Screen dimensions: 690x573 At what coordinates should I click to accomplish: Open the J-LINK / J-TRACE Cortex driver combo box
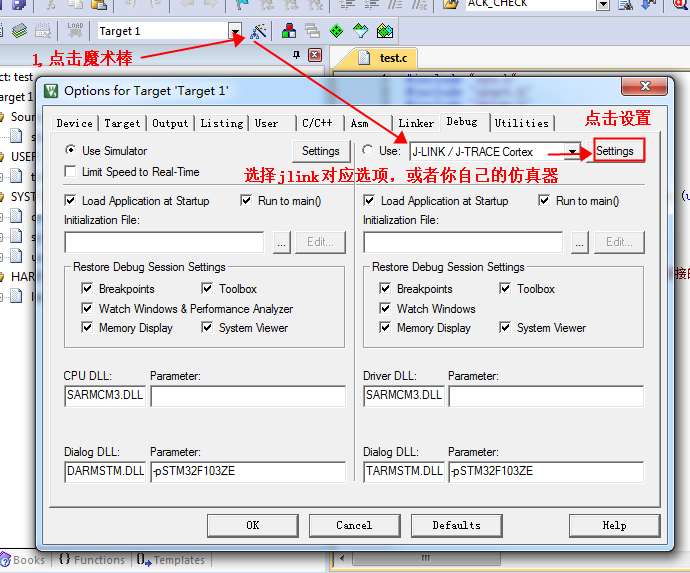(x=495, y=152)
